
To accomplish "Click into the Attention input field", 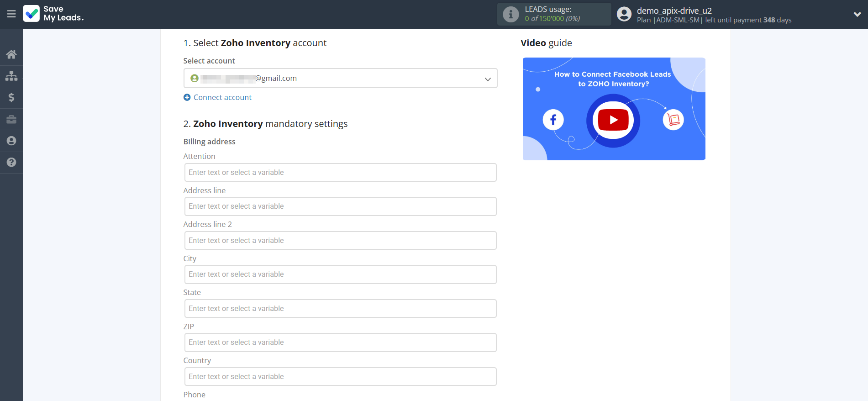I will coord(340,173).
